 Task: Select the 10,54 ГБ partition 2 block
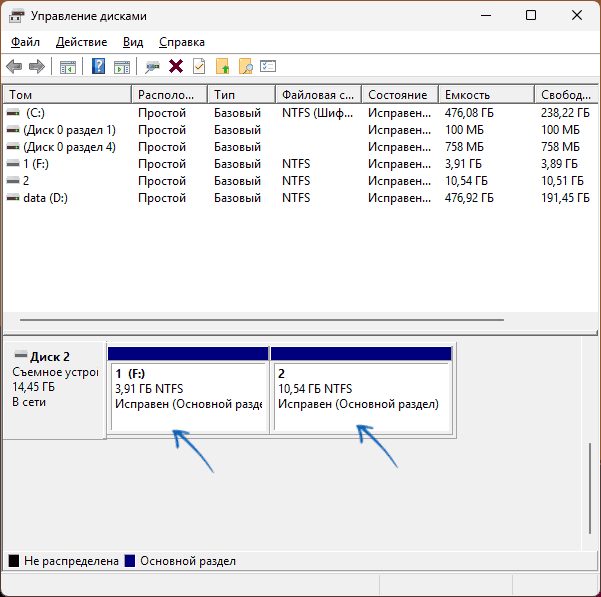pos(361,395)
